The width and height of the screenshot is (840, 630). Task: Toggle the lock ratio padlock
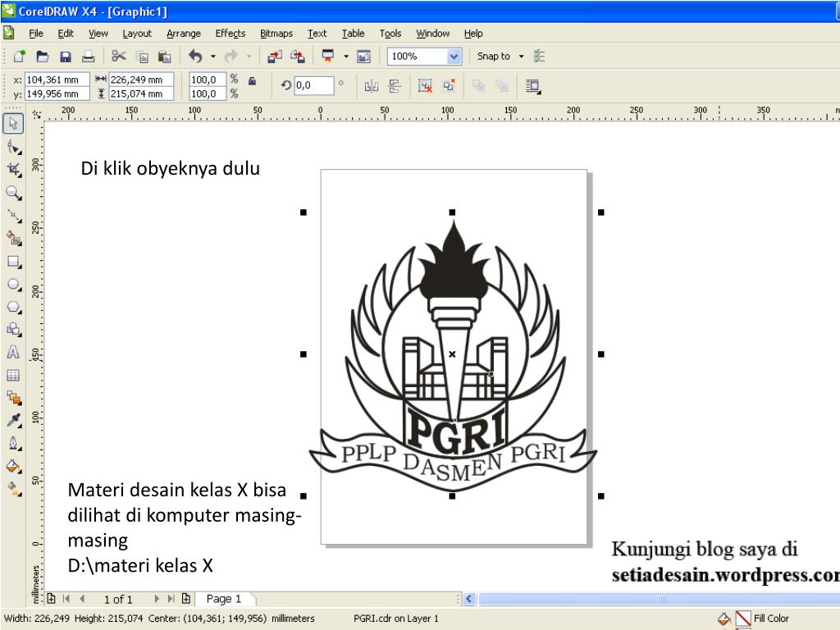[x=252, y=81]
